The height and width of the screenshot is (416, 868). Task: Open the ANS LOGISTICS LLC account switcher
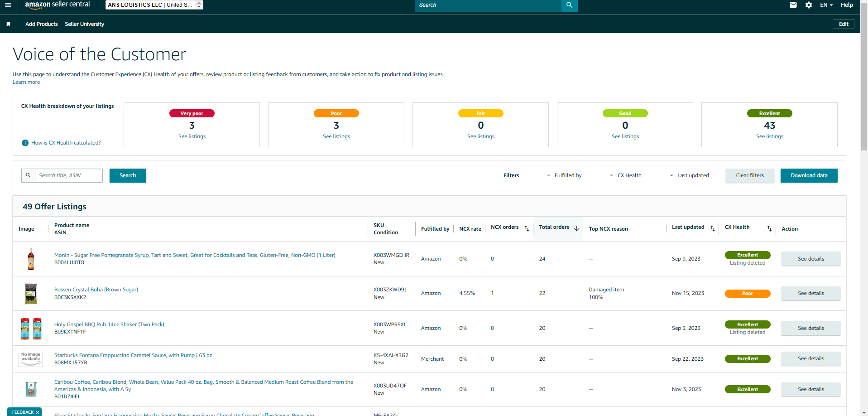tap(154, 5)
